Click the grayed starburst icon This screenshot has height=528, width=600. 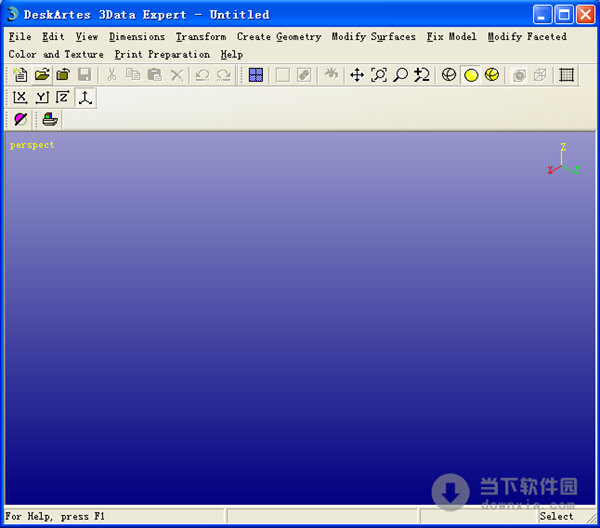click(331, 75)
